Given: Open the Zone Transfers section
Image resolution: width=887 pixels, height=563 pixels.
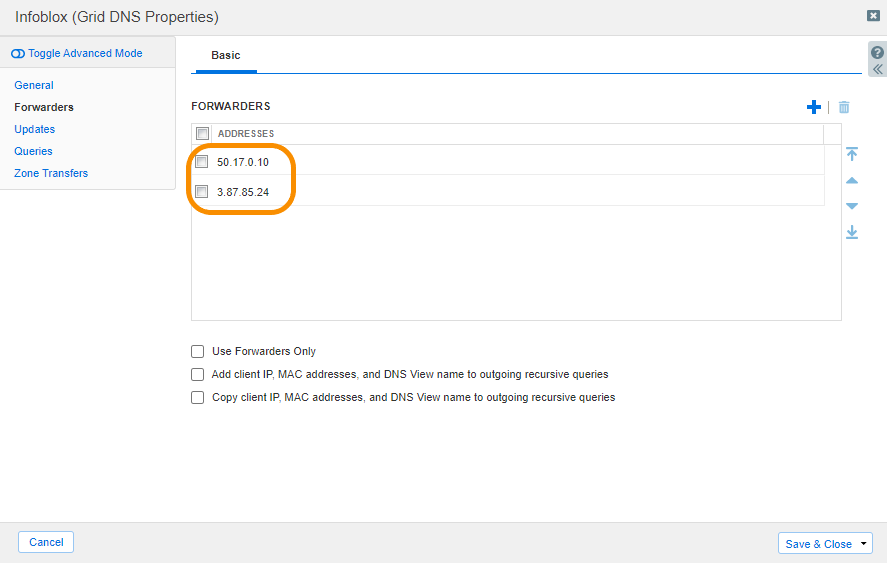Looking at the screenshot, I should click(51, 173).
